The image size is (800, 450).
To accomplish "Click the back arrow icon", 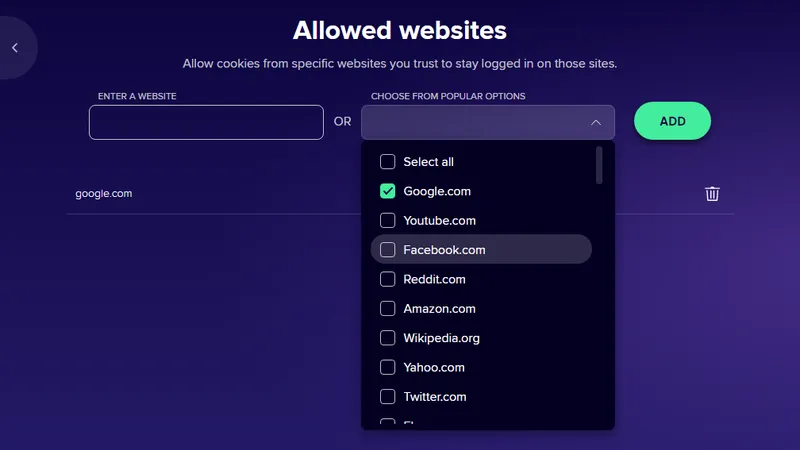I will pyautogui.click(x=15, y=48).
